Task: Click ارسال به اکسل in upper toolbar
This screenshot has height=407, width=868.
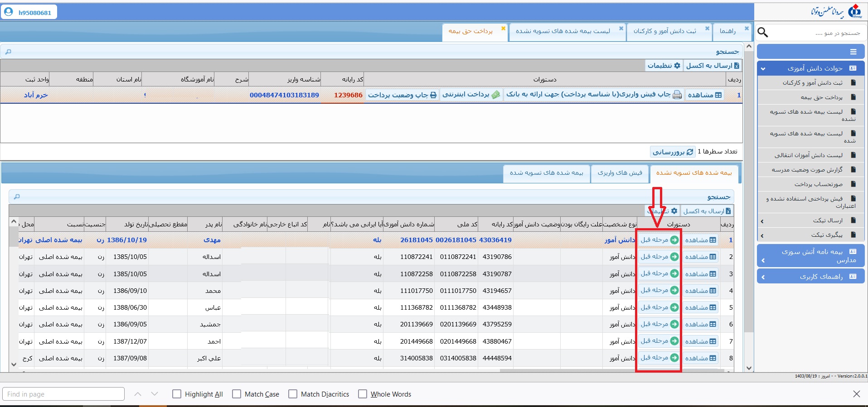Action: (x=712, y=66)
